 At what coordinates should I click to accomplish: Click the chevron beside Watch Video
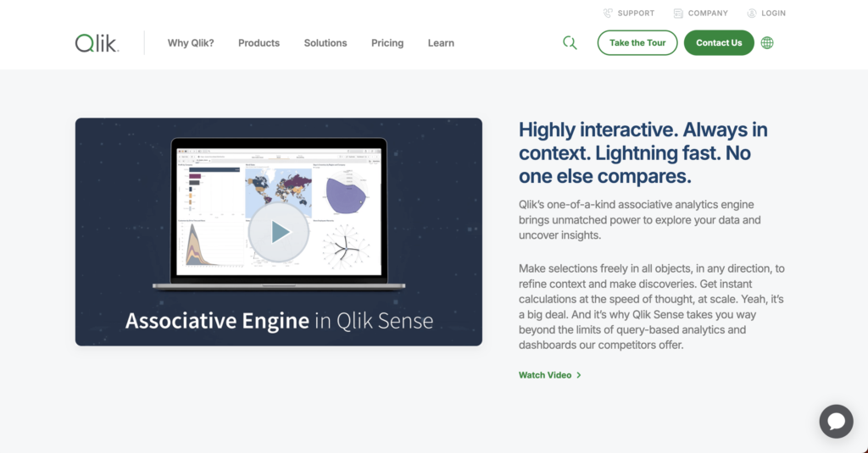[x=579, y=375]
